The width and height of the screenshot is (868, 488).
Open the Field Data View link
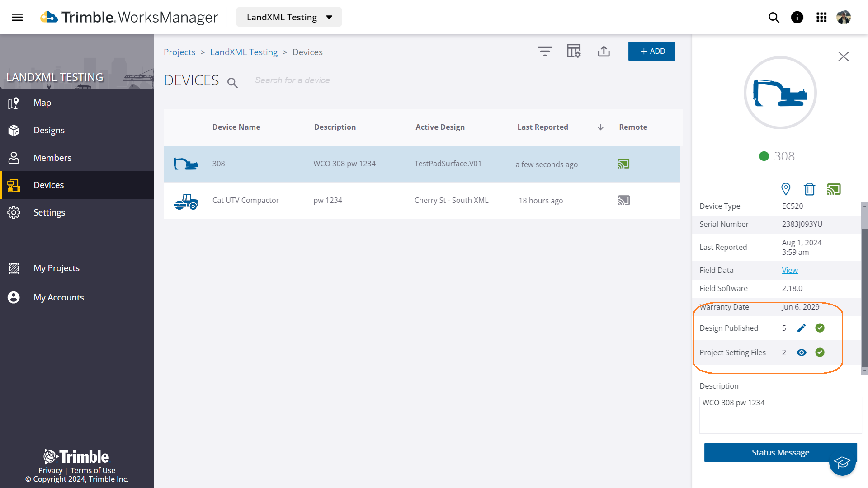pyautogui.click(x=790, y=270)
